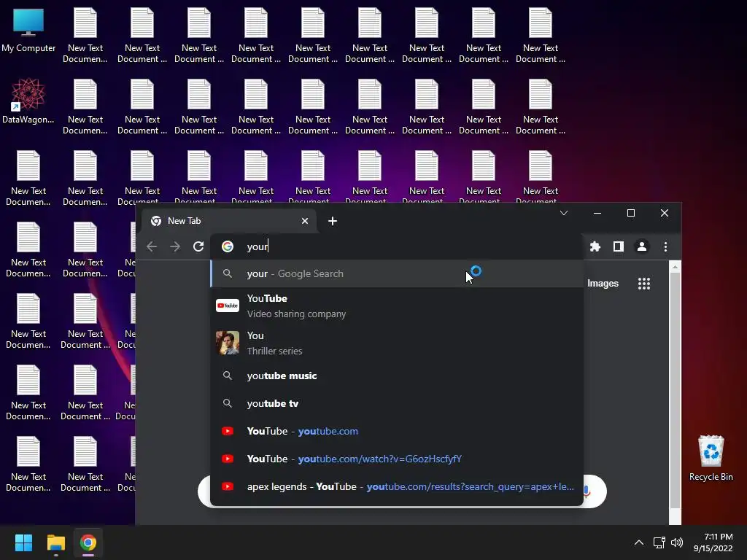Open the clock showing 7:11 PM

713,542
